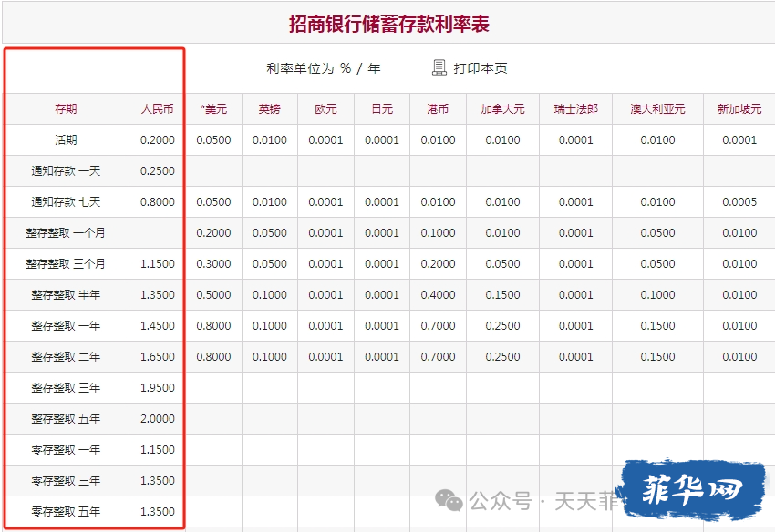Click the 零存整取 三年 row label
Image resolution: width=775 pixels, height=532 pixels.
[66, 481]
